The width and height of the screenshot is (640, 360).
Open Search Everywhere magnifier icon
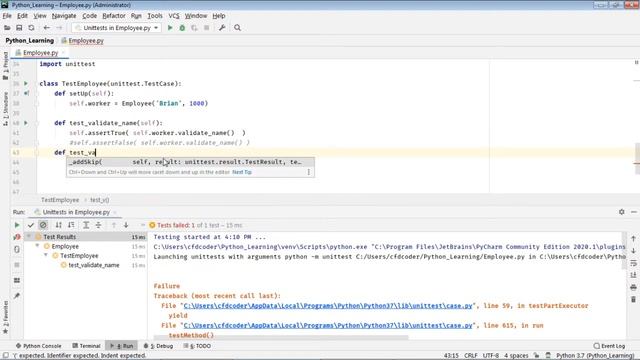pos(237,28)
